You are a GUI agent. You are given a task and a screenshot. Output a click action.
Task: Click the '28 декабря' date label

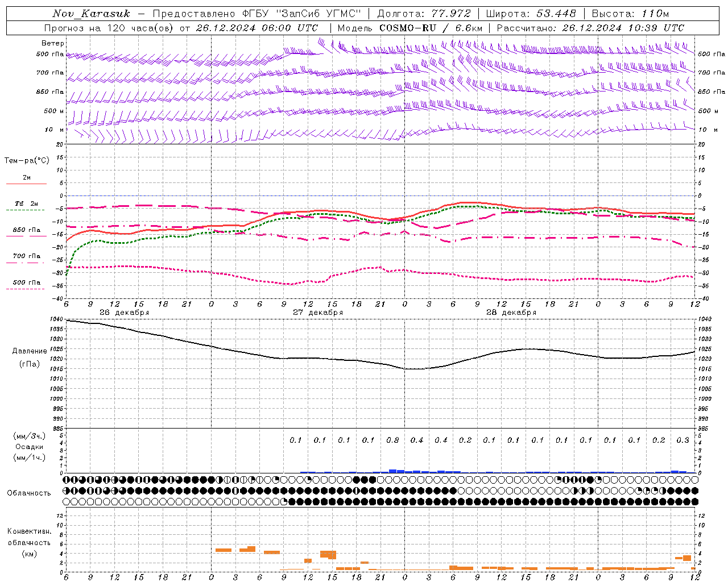[511, 313]
